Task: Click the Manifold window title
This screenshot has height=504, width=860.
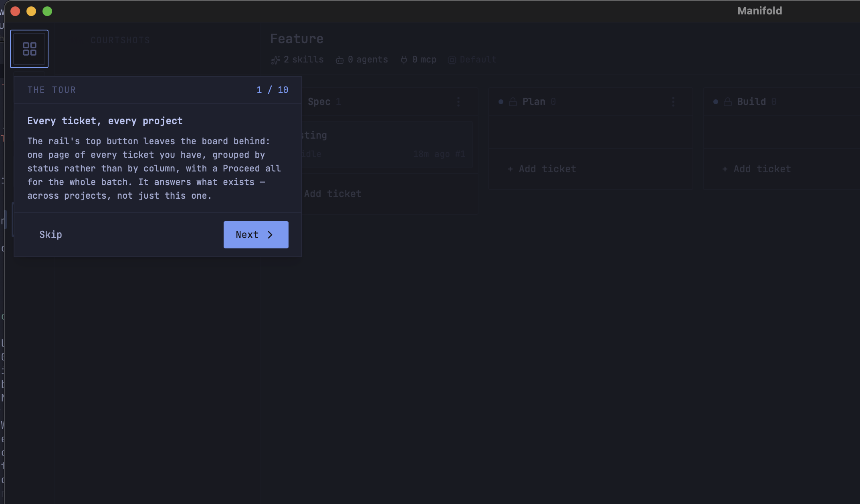Action: pyautogui.click(x=760, y=11)
